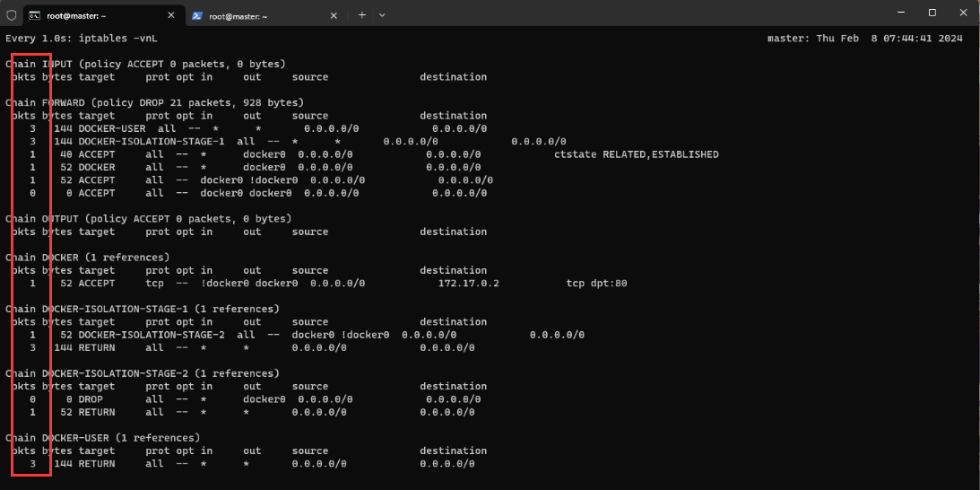Close the active tab with the Command Prompt icon
The image size is (980, 490).
[171, 15]
